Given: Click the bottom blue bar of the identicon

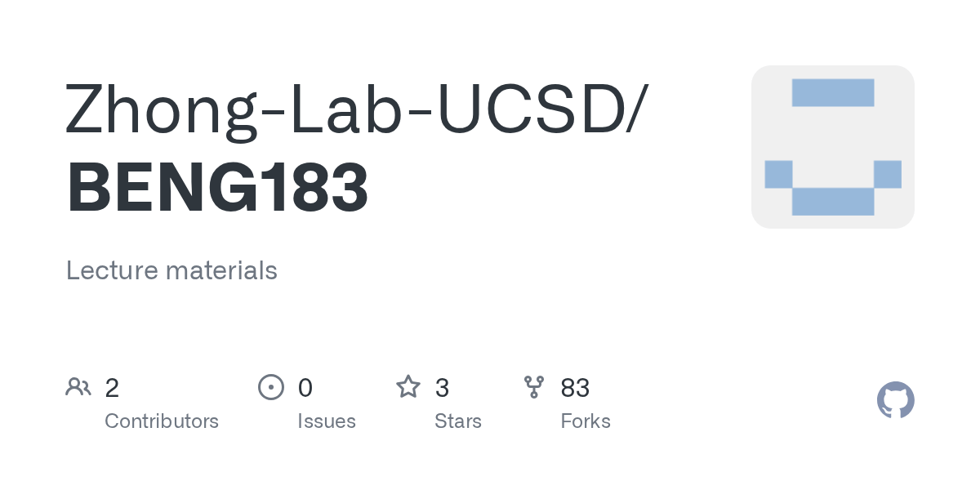Looking at the screenshot, I should (x=833, y=202).
